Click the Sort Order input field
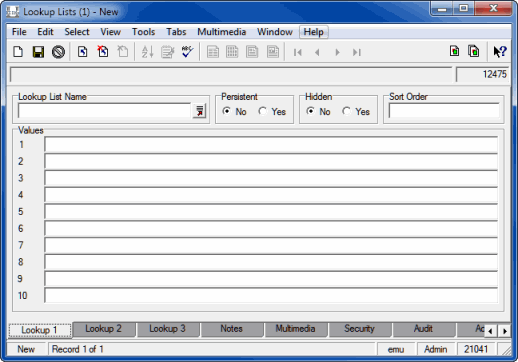This screenshot has height=362, width=518. (444, 111)
